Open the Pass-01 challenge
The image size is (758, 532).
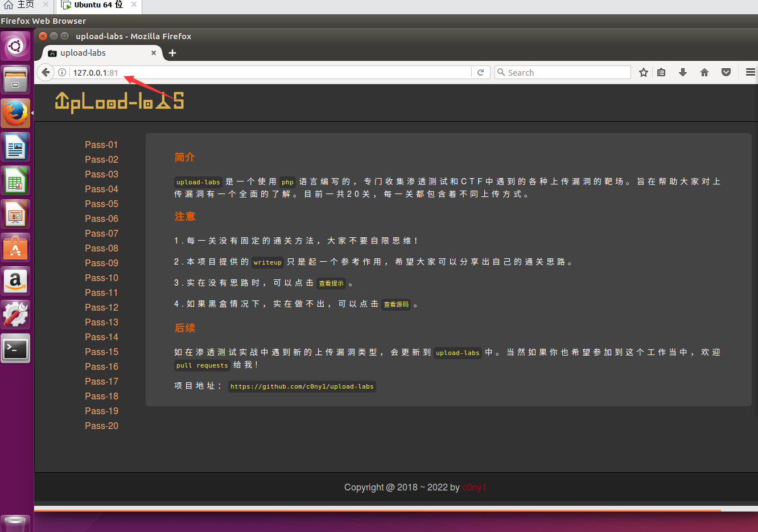pyautogui.click(x=101, y=145)
